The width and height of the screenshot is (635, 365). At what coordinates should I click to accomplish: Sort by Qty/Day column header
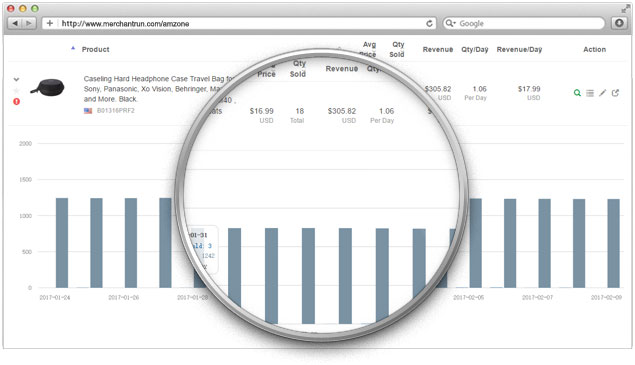point(475,49)
